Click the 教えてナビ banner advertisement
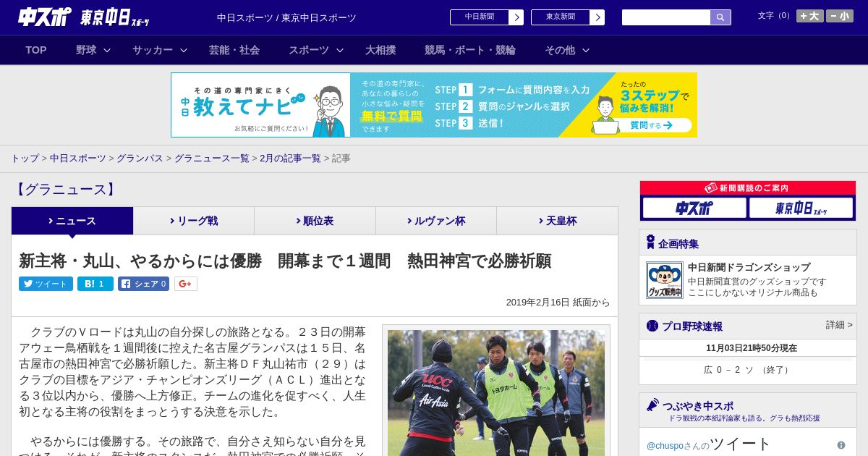This screenshot has width=868, height=456. (x=434, y=105)
